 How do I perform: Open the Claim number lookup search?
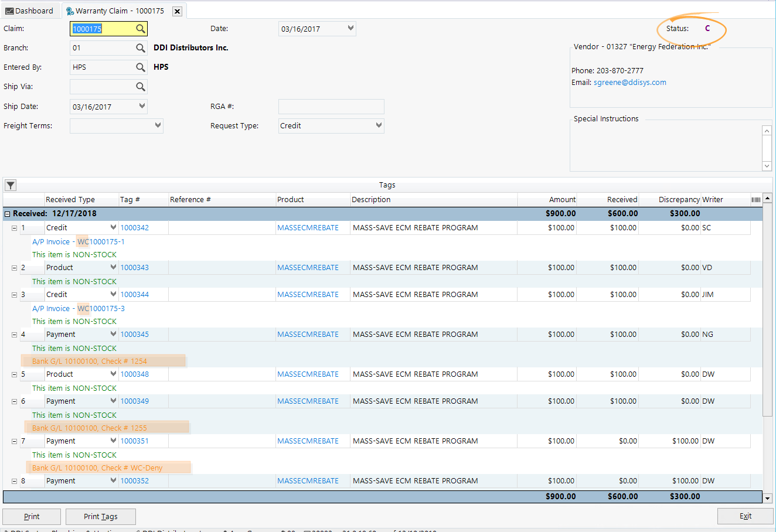coord(140,28)
